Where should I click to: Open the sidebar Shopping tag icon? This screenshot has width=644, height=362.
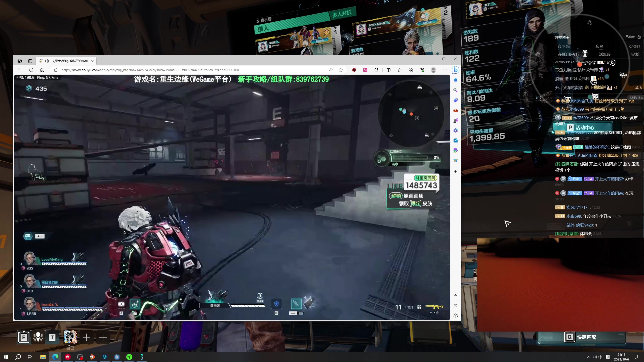[x=455, y=100]
